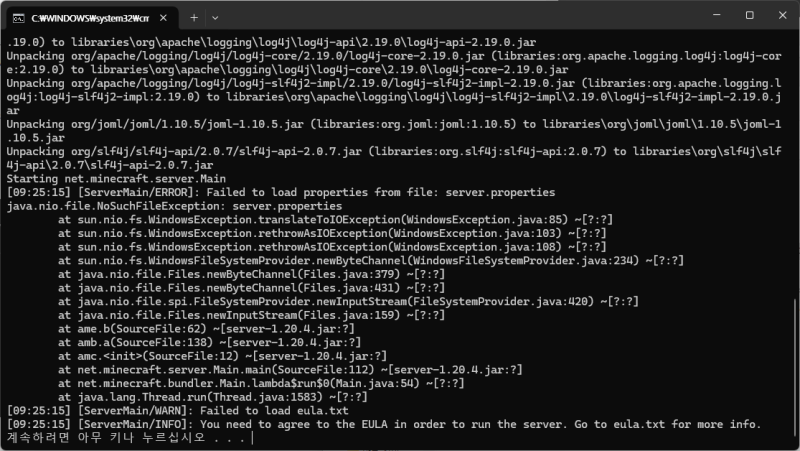Click the ServerMain/ERROR failed to load properties line
The image size is (800, 451).
click(281, 192)
